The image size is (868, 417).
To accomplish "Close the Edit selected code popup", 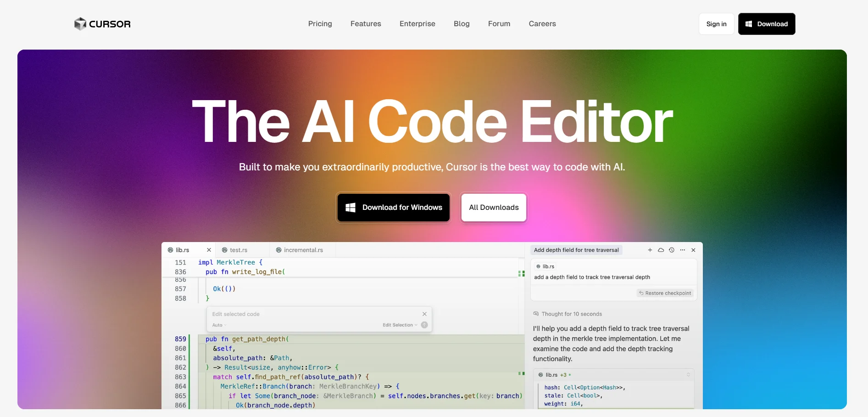I will [x=424, y=314].
